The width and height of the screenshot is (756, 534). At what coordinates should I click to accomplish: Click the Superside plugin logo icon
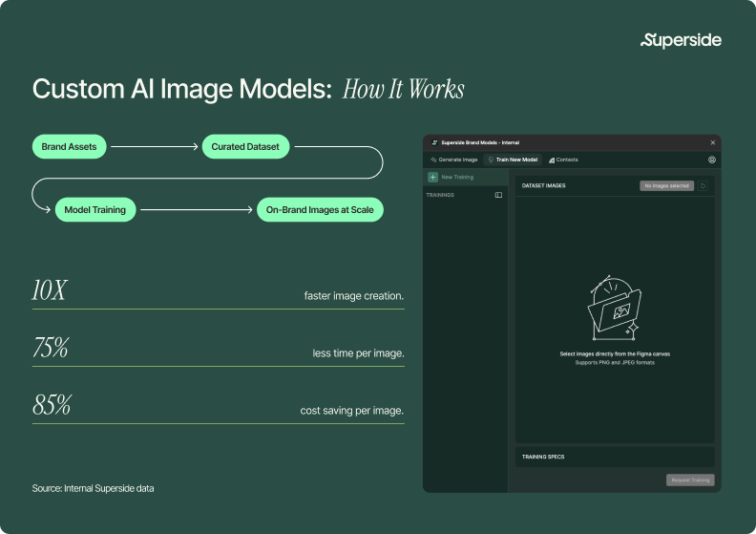point(434,142)
